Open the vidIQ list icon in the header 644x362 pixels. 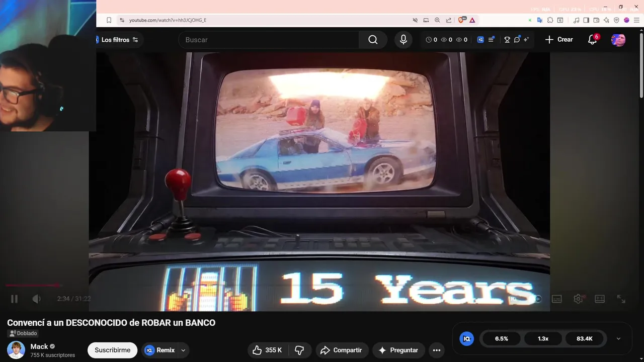pos(492,40)
